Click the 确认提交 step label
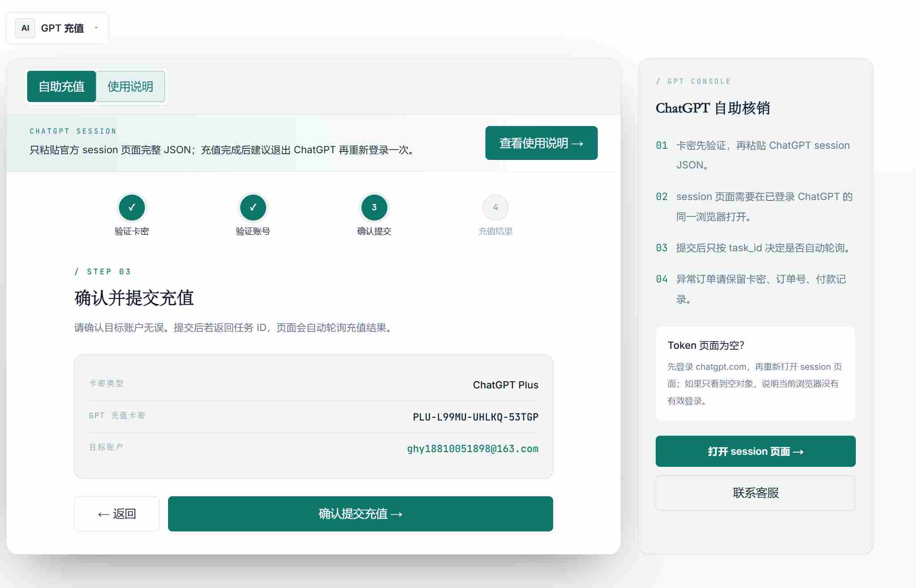 tap(374, 231)
